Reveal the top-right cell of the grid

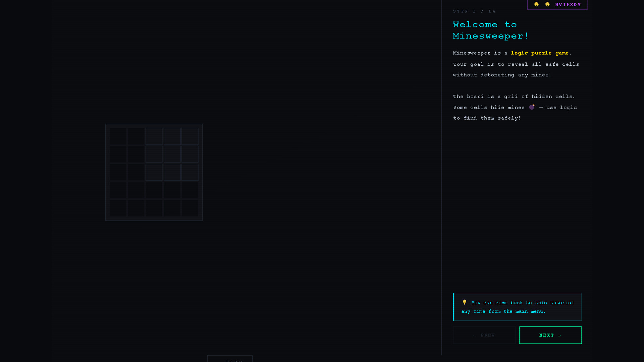tap(190, 136)
